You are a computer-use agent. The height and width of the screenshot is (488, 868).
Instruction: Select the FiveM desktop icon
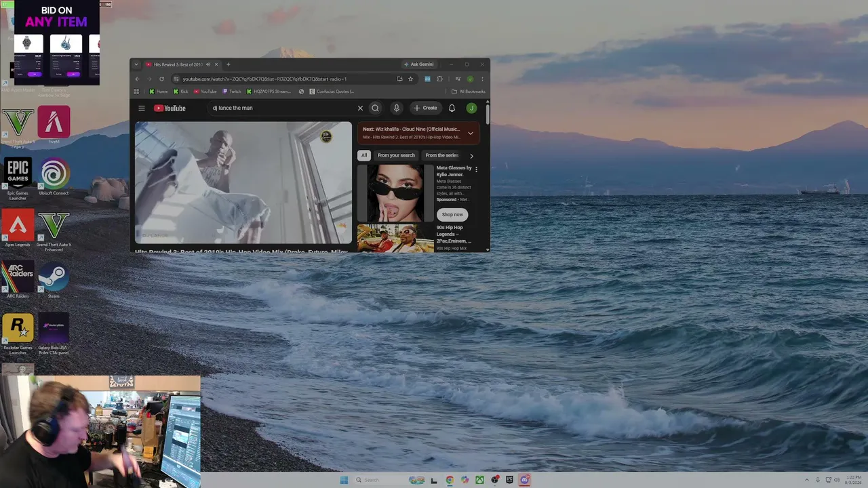tap(54, 125)
